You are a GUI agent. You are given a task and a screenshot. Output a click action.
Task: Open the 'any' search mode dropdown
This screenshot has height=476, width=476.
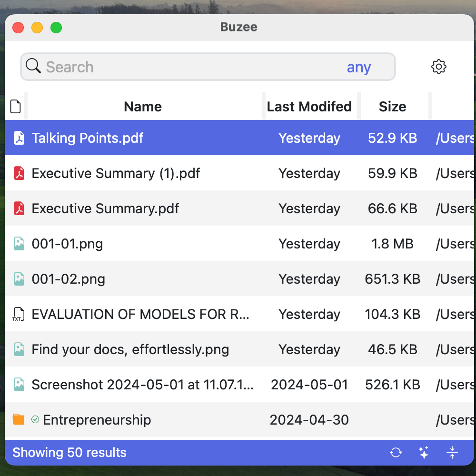(358, 67)
